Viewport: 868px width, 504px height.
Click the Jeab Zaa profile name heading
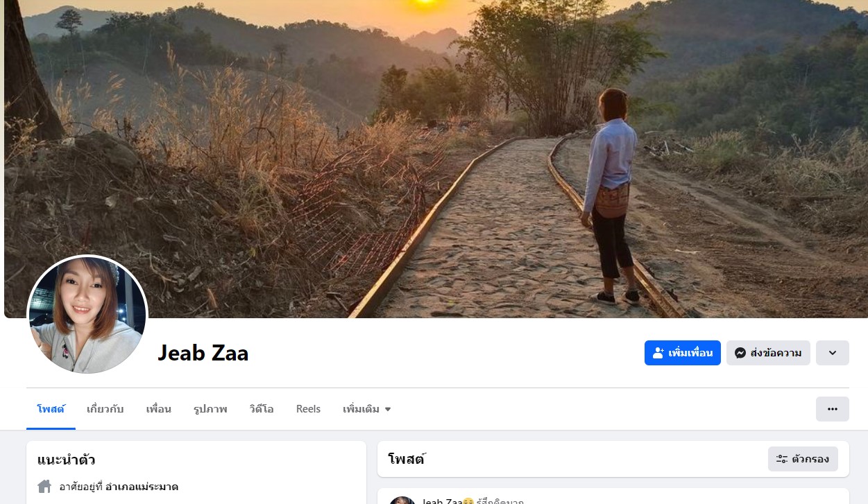point(203,354)
